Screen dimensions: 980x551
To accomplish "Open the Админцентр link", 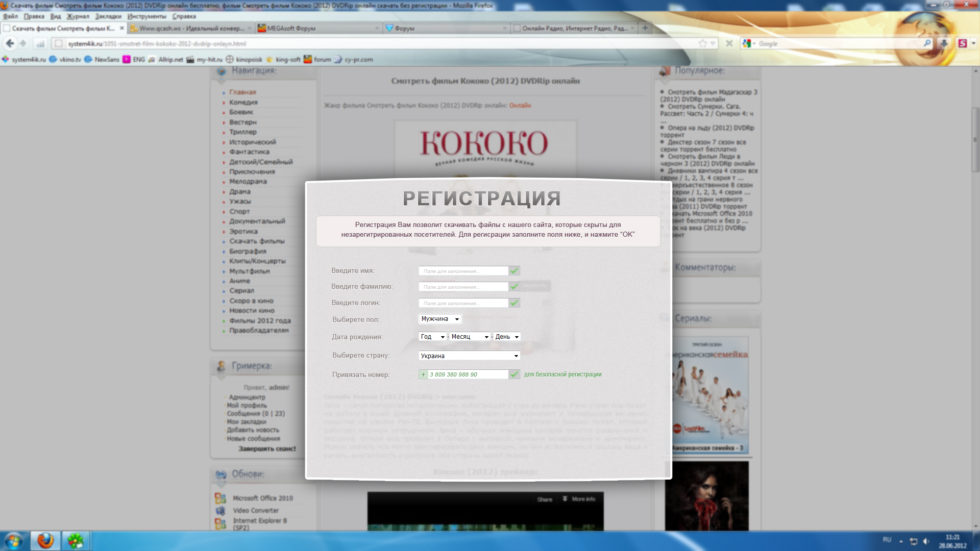I will point(247,397).
